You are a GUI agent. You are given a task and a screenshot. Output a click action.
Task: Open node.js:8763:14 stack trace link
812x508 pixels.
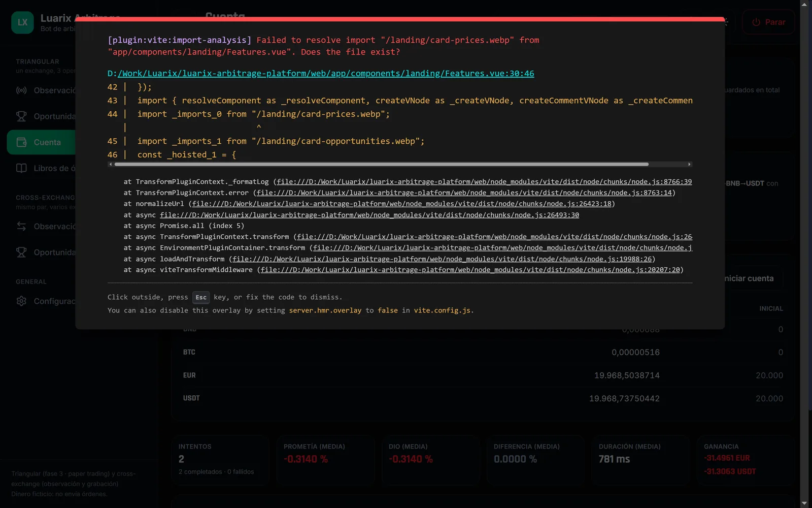point(464,193)
